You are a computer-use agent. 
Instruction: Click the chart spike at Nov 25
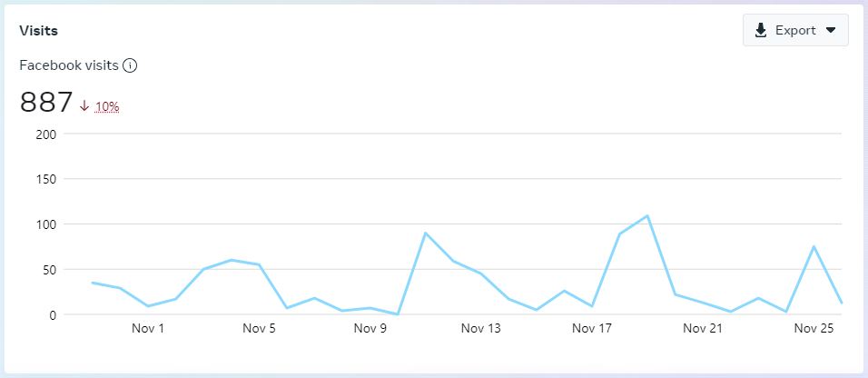tap(814, 246)
